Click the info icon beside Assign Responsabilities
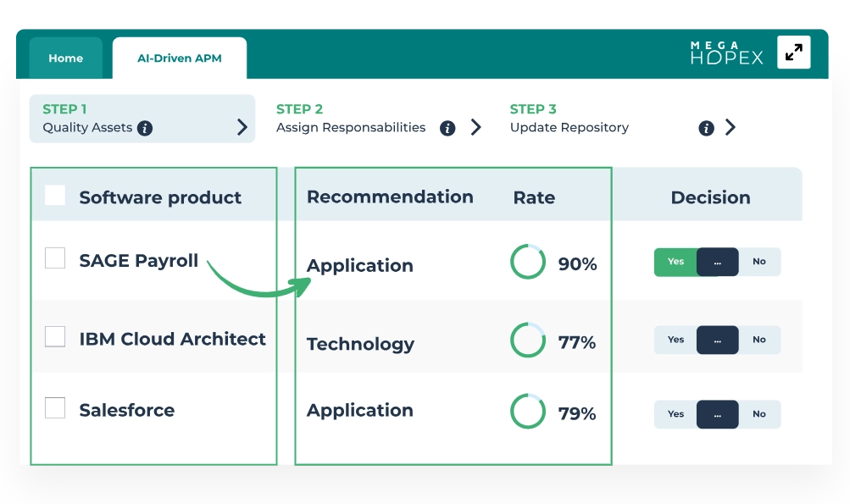 click(447, 129)
